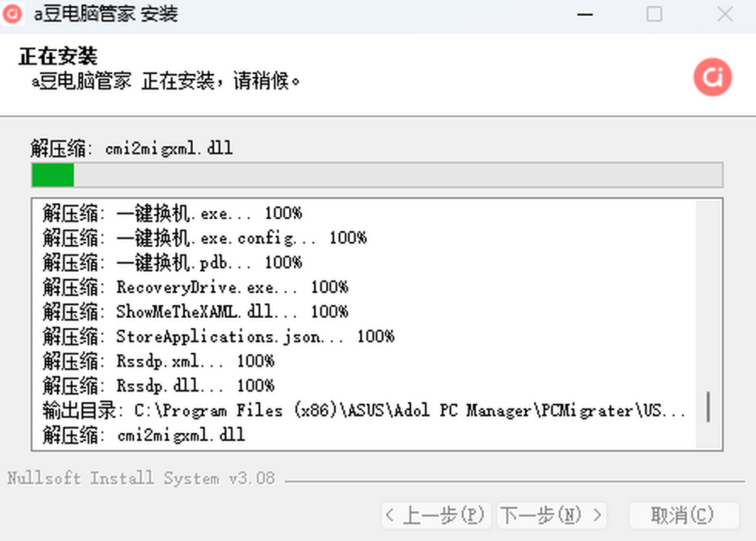This screenshot has width=756, height=541.
Task: Select the 一键换机.exe.config log line
Action: [205, 238]
